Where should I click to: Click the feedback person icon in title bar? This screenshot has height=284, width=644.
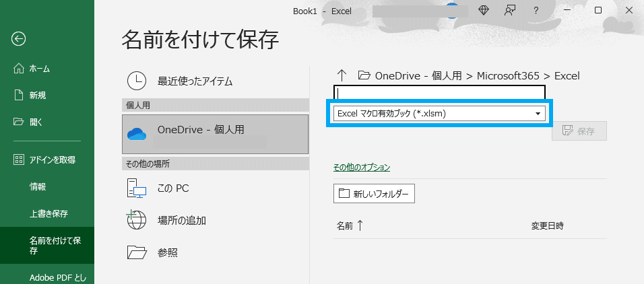[510, 11]
